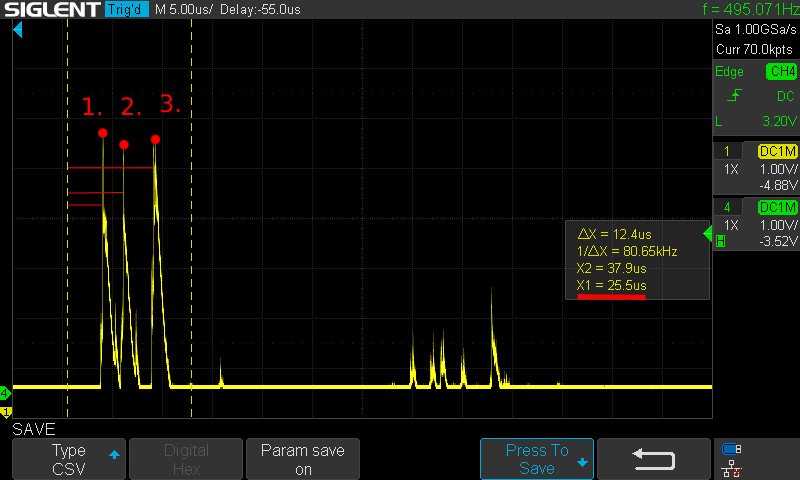Click the channel 4 1.00V/ scale value

[778, 225]
